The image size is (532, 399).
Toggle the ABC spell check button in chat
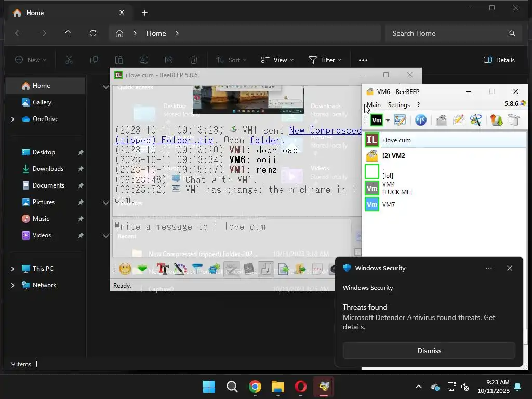click(232, 270)
